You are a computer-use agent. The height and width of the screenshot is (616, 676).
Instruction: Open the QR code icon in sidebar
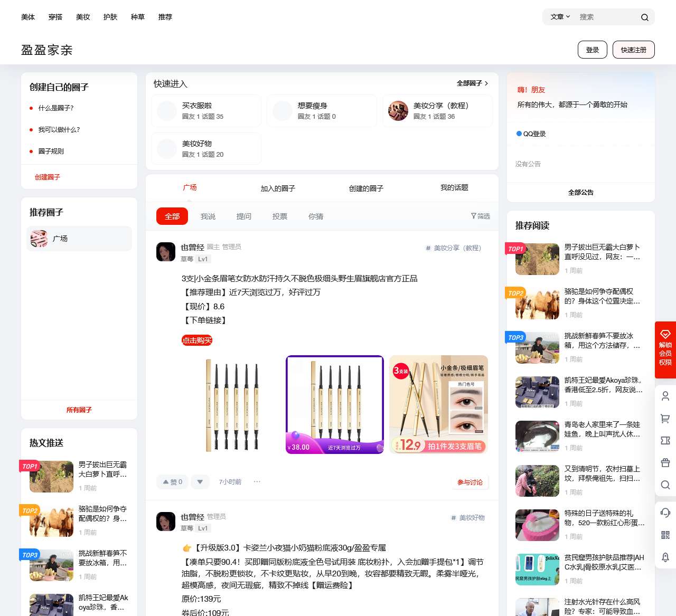(x=665, y=534)
